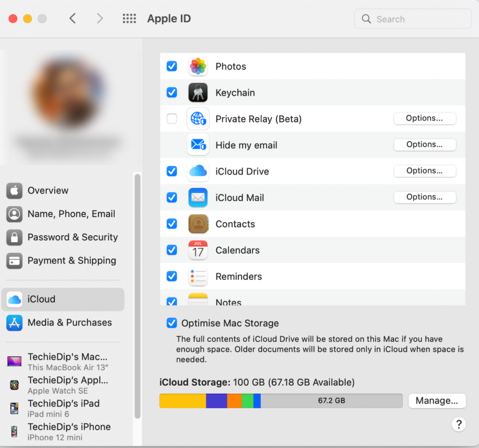Image resolution: width=479 pixels, height=448 pixels.
Task: Click the Hide my email icon
Action: (x=198, y=145)
